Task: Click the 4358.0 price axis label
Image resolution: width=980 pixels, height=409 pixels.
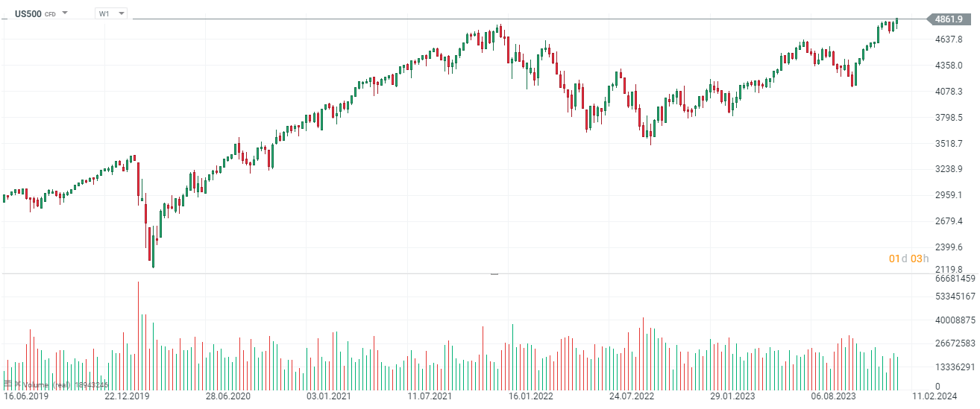Action: [949, 66]
